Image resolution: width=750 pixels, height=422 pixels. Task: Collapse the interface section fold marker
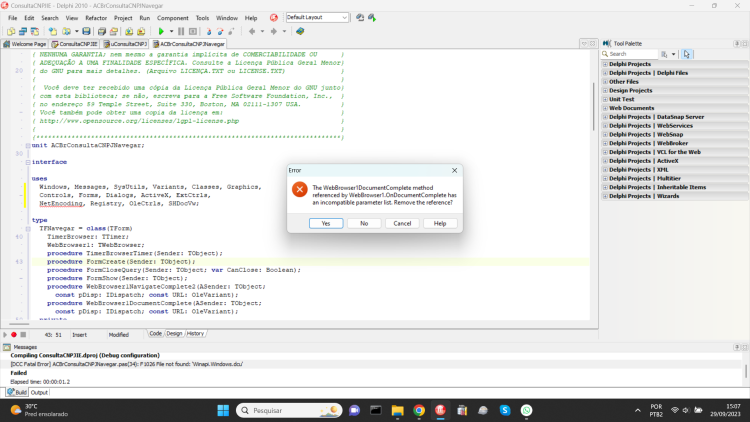[28, 163]
